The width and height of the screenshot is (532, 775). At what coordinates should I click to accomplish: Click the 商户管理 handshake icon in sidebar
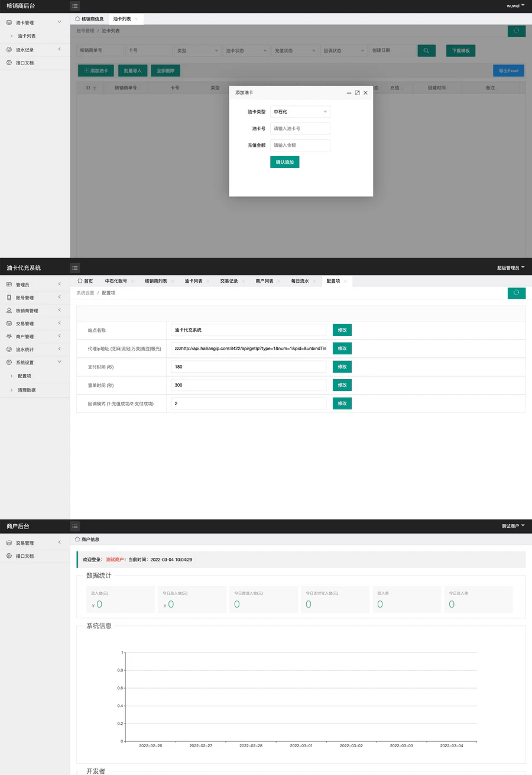[9, 337]
